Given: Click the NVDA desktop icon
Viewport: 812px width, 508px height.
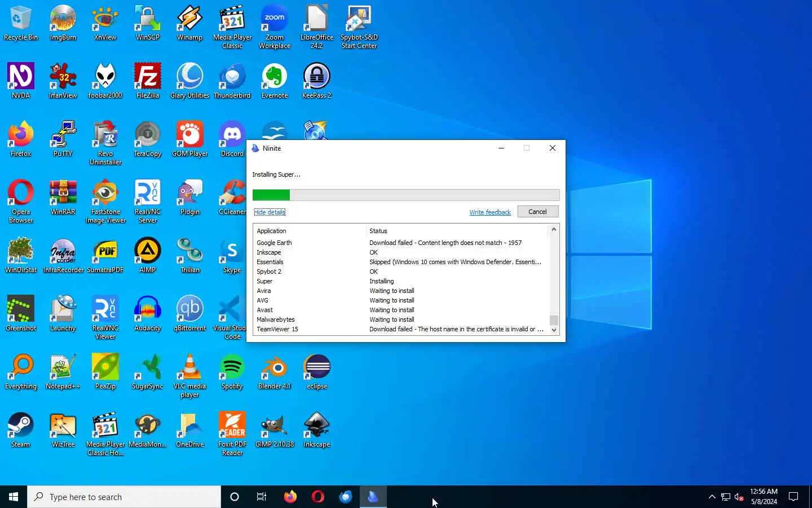Looking at the screenshot, I should (21, 81).
